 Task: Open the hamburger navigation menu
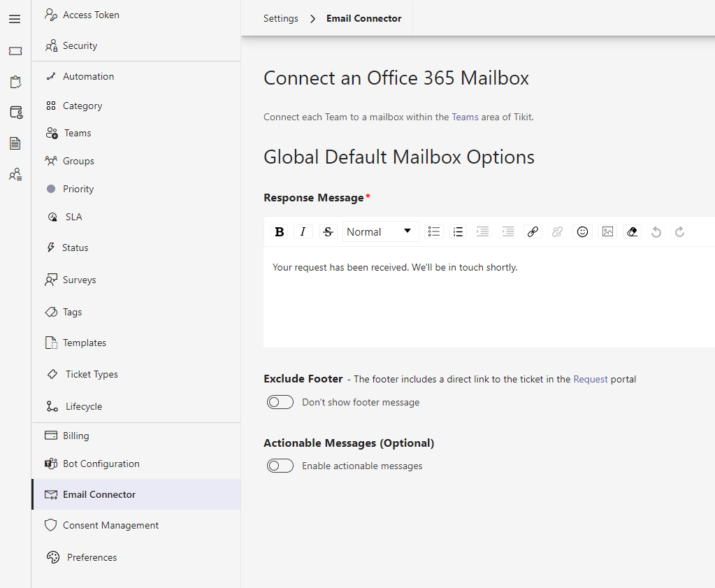15,19
